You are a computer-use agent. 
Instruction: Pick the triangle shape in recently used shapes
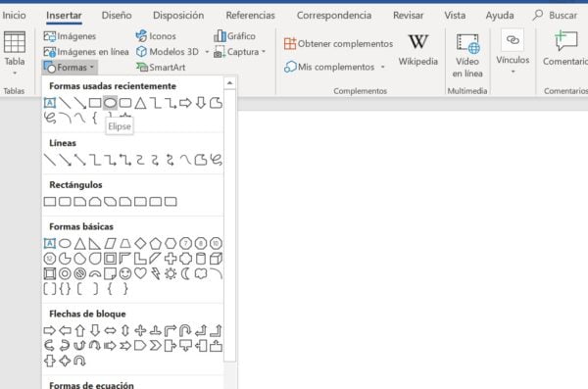click(x=140, y=103)
